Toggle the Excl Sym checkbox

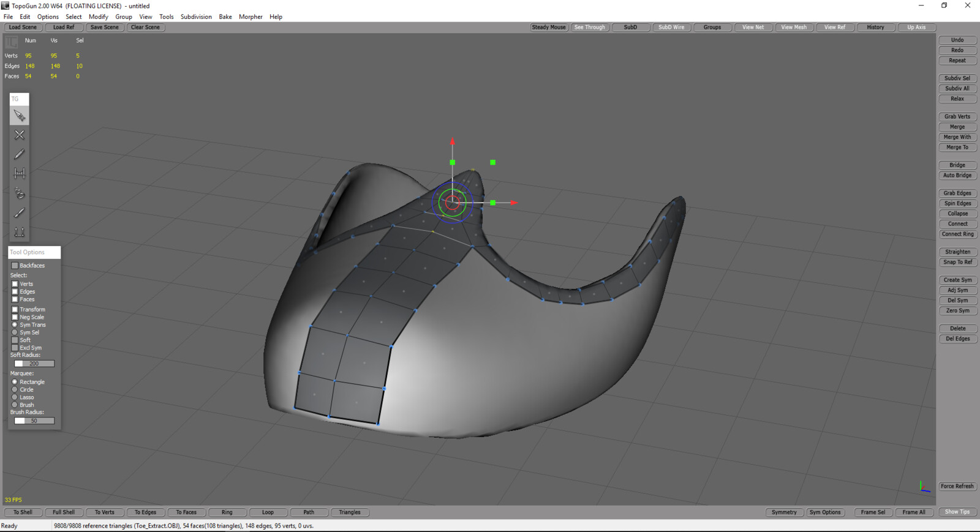15,348
